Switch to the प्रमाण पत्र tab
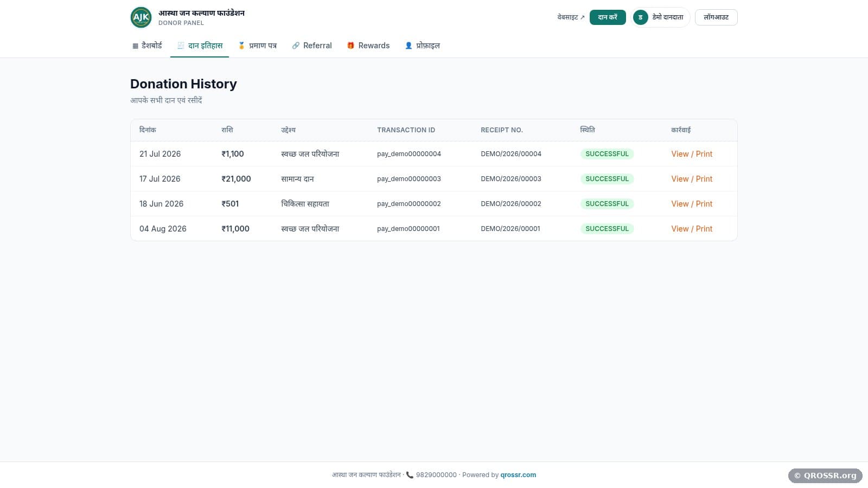The height and width of the screenshot is (488, 868). pos(258,46)
